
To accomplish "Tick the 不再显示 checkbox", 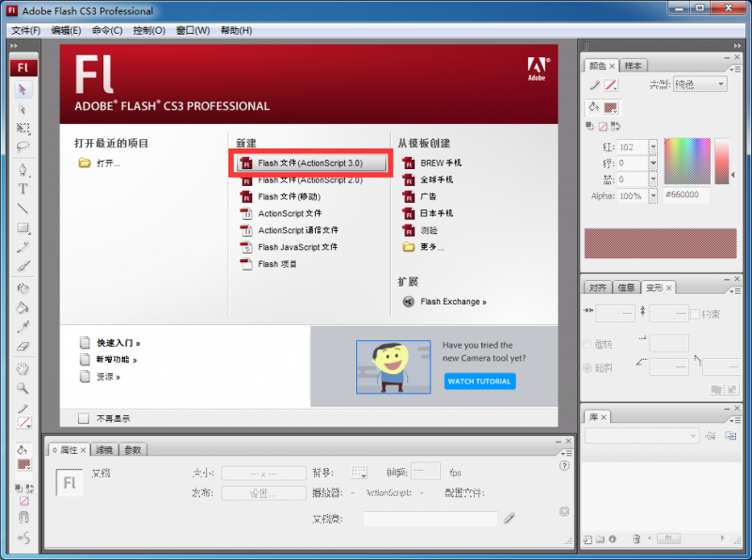I will click(x=84, y=418).
